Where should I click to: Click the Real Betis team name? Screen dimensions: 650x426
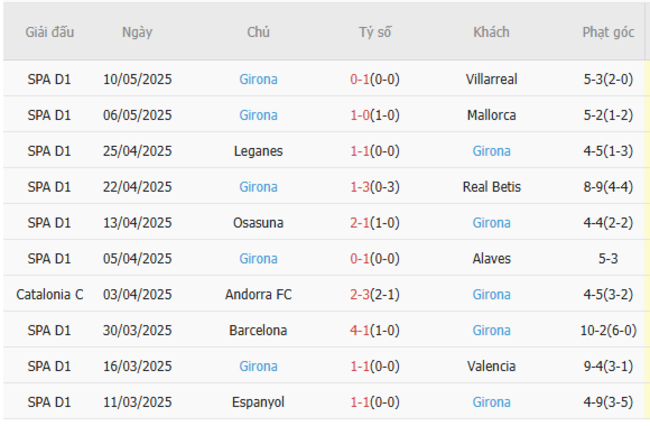491,187
